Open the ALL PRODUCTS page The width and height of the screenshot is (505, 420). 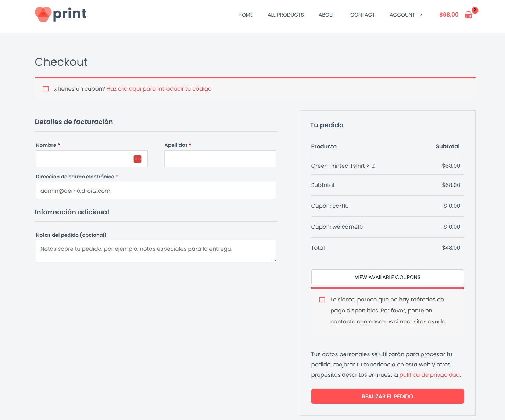286,15
